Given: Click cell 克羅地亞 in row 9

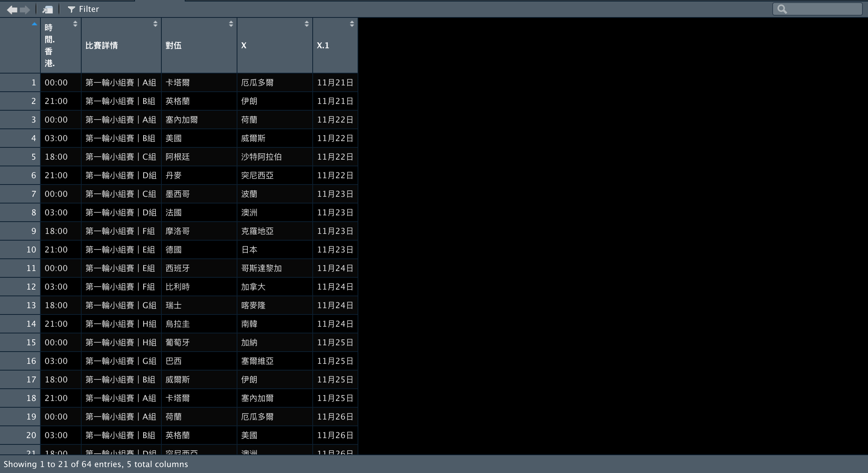Looking at the screenshot, I should tap(275, 231).
